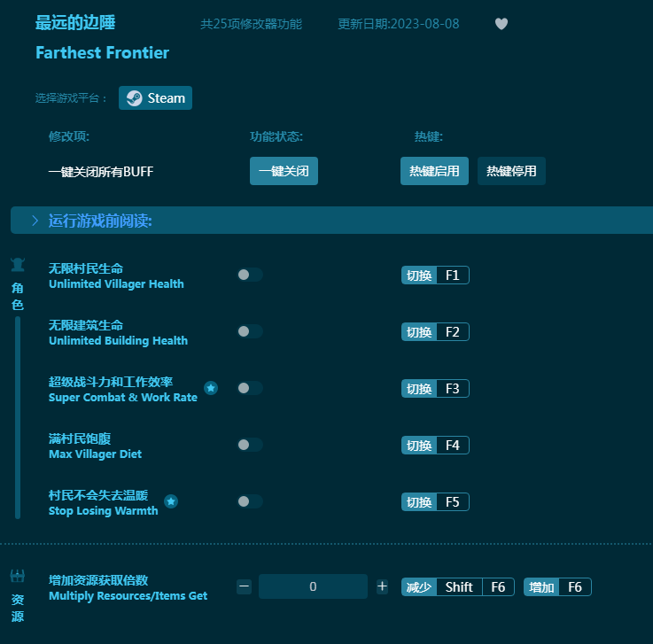Click the 减少 Shift F6 hotkey button
This screenshot has height=644, width=653.
458,587
